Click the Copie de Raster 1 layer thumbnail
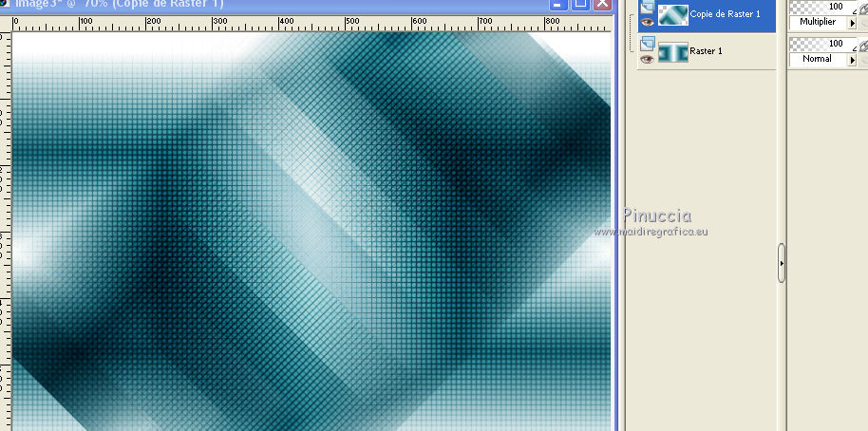 [672, 15]
